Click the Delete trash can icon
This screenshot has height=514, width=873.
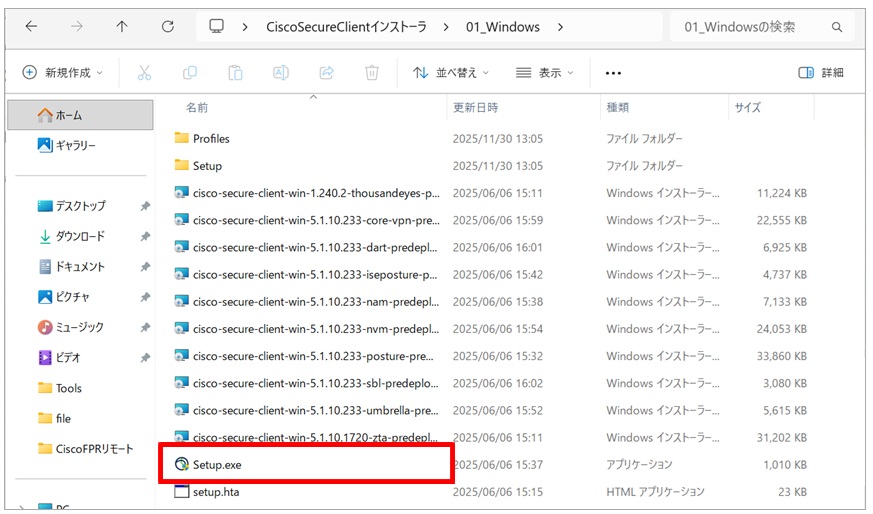coord(372,73)
